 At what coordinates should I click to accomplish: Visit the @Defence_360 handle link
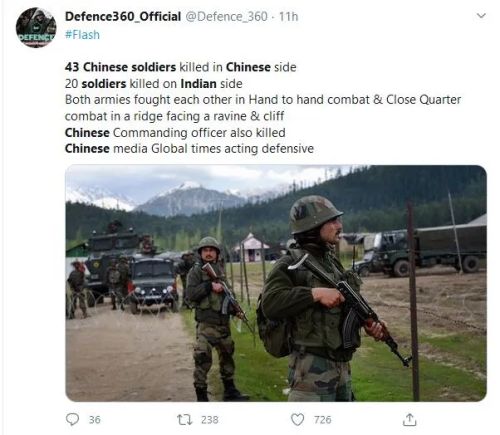226,16
